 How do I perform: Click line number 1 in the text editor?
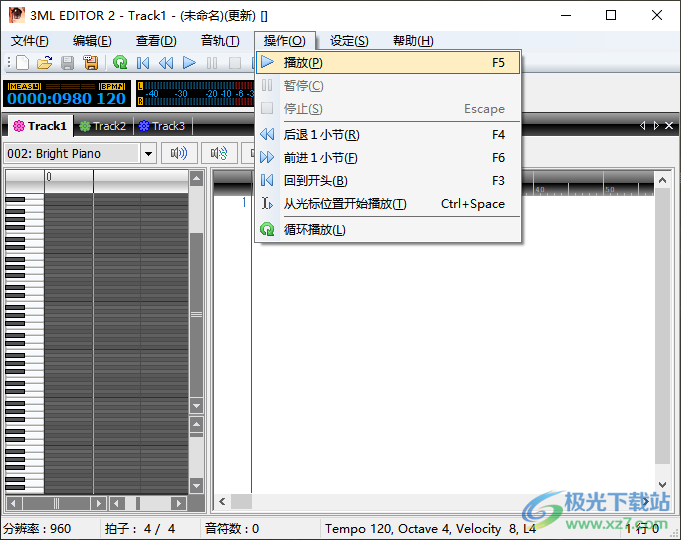244,202
